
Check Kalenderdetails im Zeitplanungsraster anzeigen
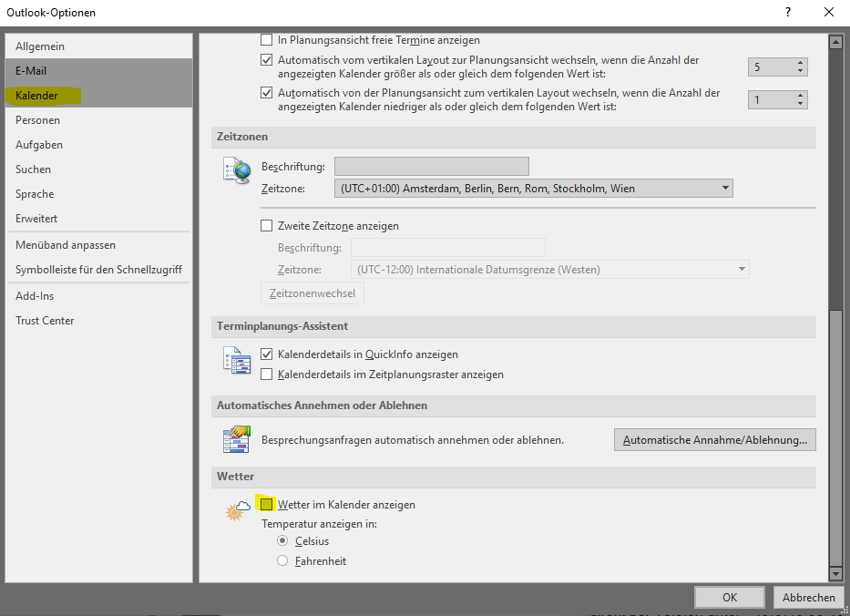[267, 375]
